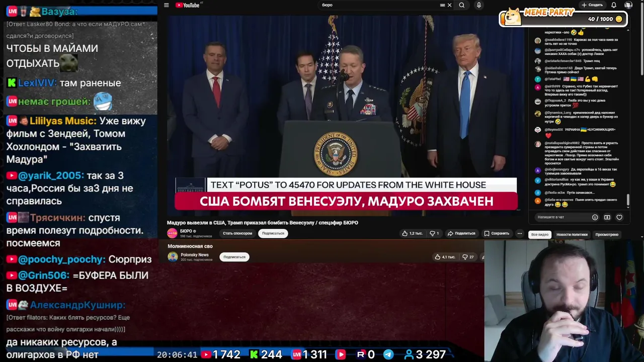Click video title Мадуро вывезли в США

(x=263, y=223)
